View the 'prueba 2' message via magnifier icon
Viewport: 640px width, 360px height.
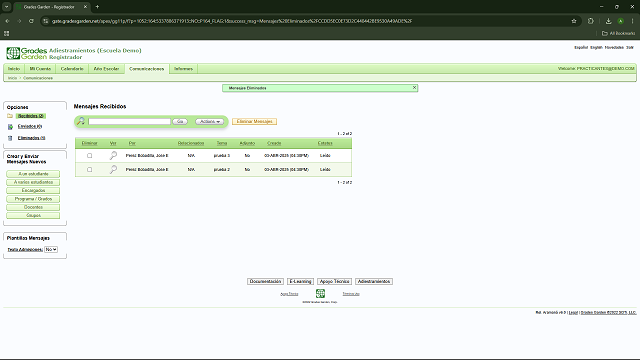click(113, 169)
